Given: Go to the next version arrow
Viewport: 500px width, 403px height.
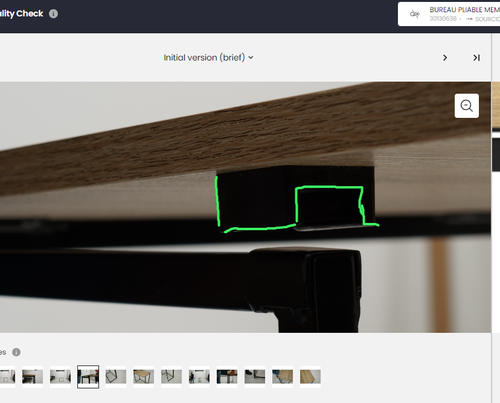Looking at the screenshot, I should coord(445,58).
